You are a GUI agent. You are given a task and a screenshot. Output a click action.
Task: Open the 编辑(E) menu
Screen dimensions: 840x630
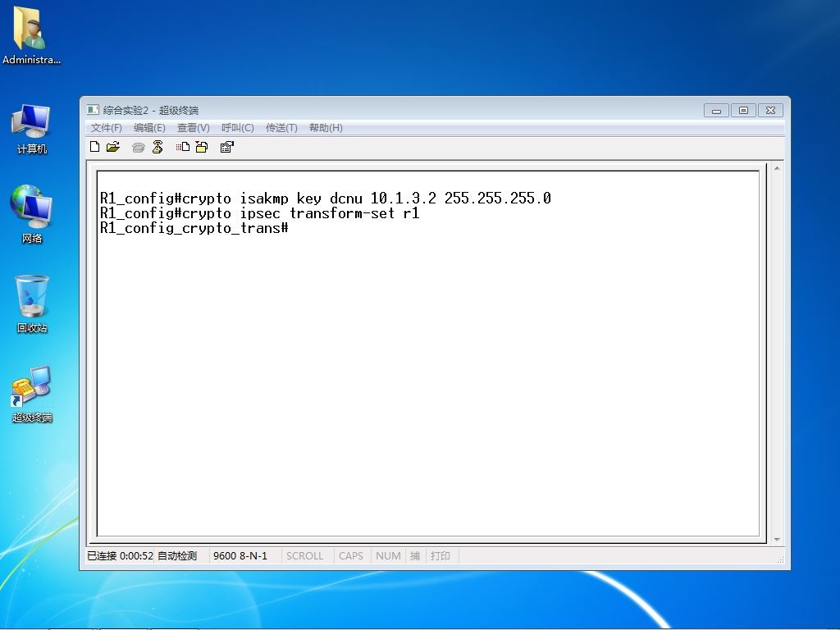(149, 127)
